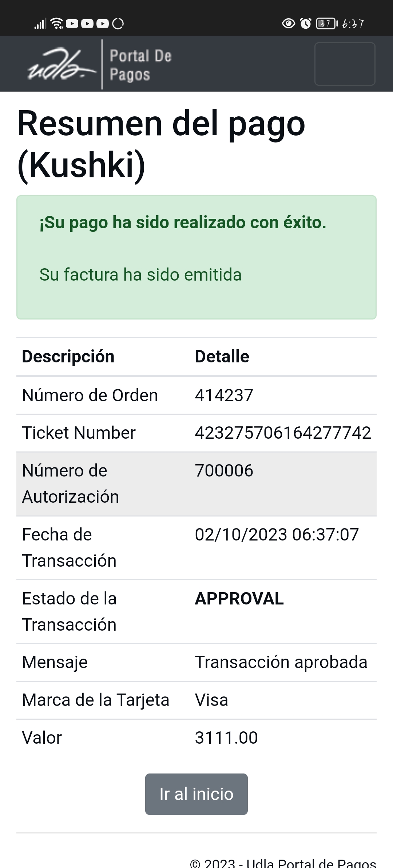Select the order number 414237

[224, 395]
